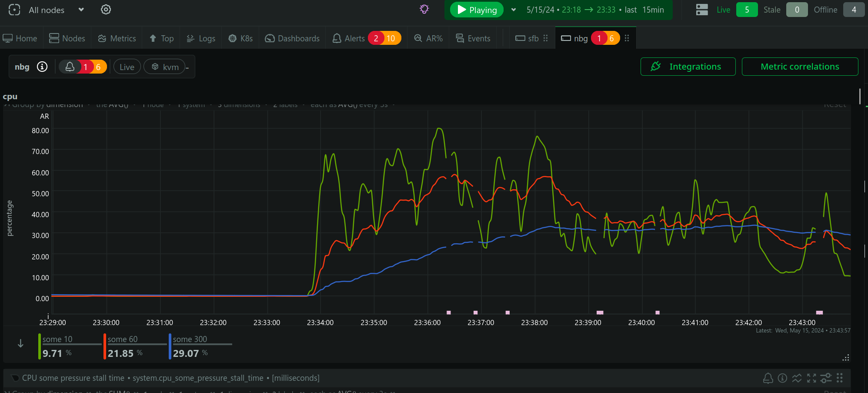
Task: Open chart alerts bell icon on pressure stall chart
Action: pos(768,378)
